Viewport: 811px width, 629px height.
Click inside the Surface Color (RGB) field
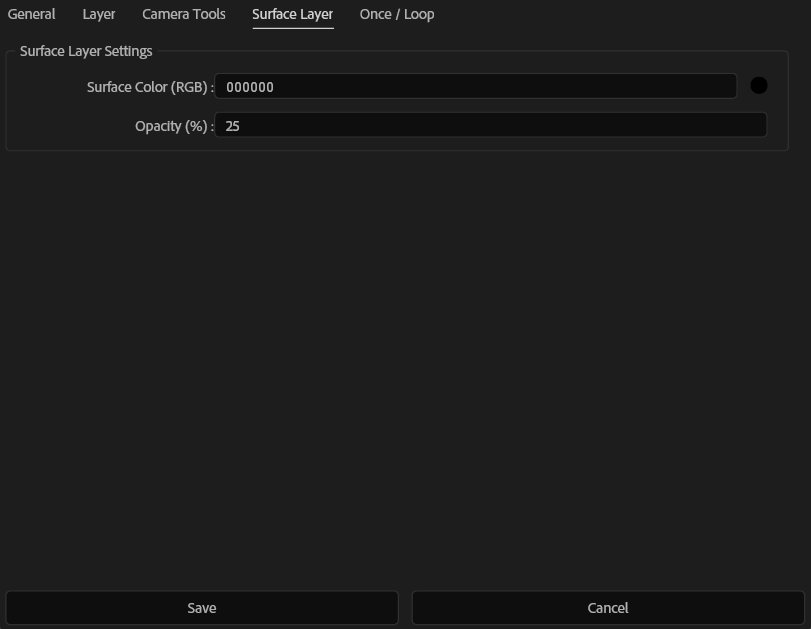click(x=480, y=85)
